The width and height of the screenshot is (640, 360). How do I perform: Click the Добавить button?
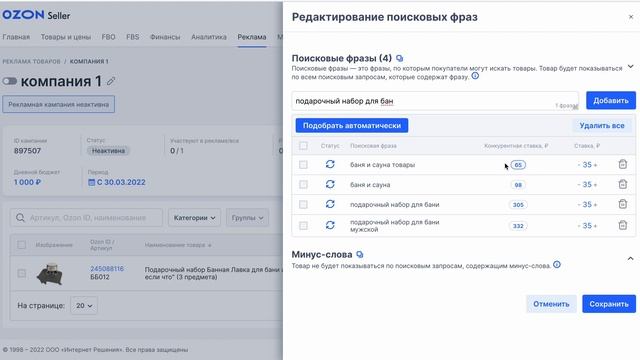click(611, 100)
